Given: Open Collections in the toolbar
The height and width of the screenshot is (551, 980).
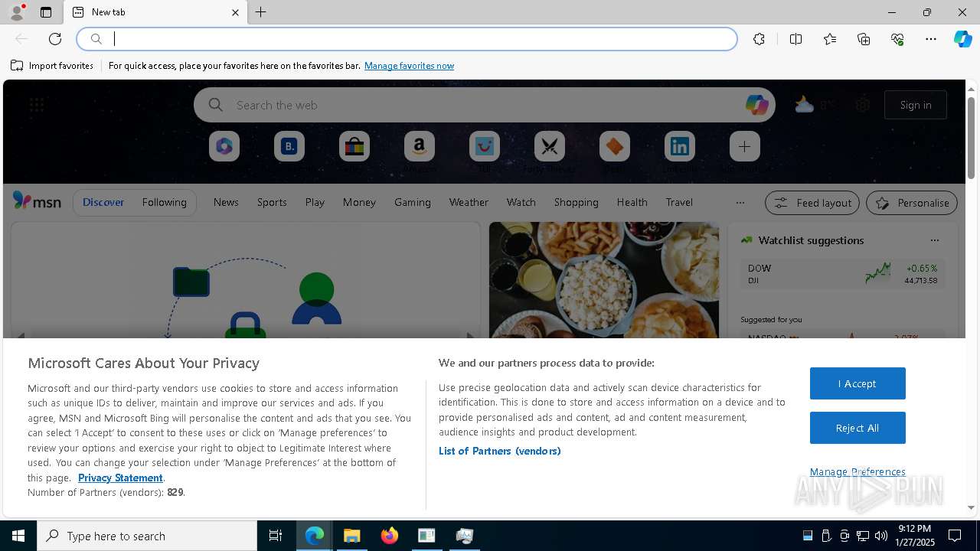Looking at the screenshot, I should pyautogui.click(x=864, y=39).
